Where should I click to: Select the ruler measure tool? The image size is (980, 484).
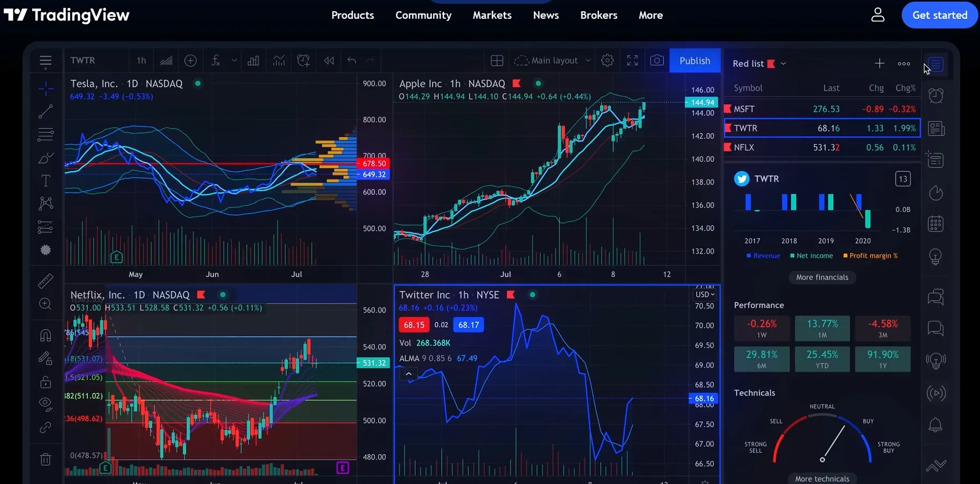click(x=46, y=281)
